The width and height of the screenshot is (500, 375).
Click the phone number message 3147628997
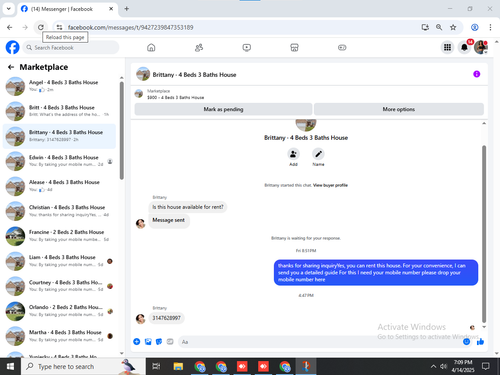pyautogui.click(x=166, y=318)
